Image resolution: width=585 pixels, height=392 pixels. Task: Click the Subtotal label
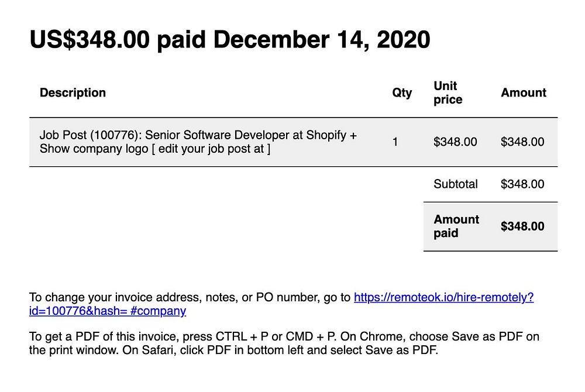456,184
